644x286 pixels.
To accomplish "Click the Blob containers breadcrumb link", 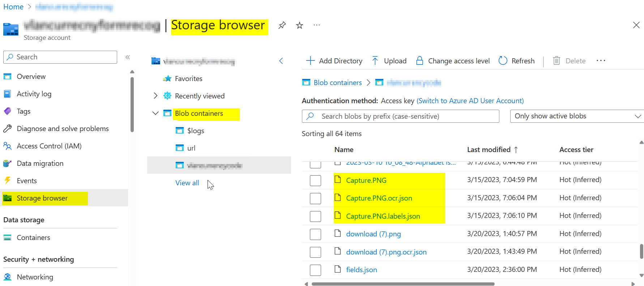I will point(338,83).
